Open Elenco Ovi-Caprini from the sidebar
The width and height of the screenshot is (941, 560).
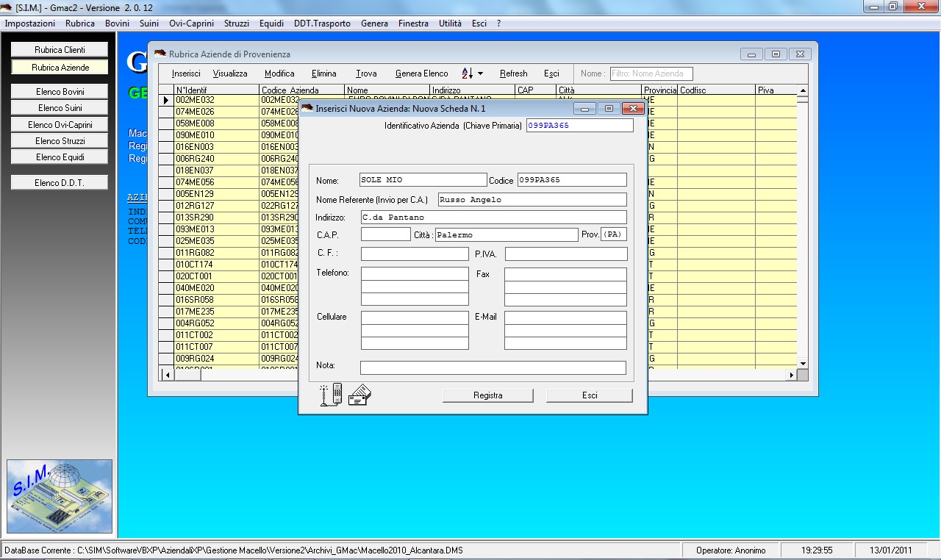[x=60, y=124]
